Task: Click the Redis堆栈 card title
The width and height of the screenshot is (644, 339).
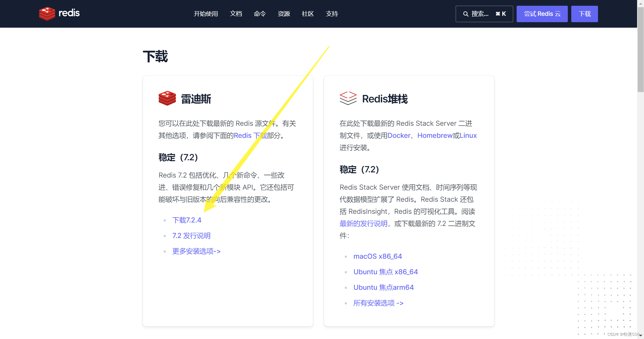Action: coord(385,99)
